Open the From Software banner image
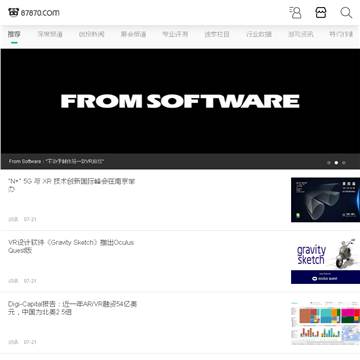 [x=180, y=101]
